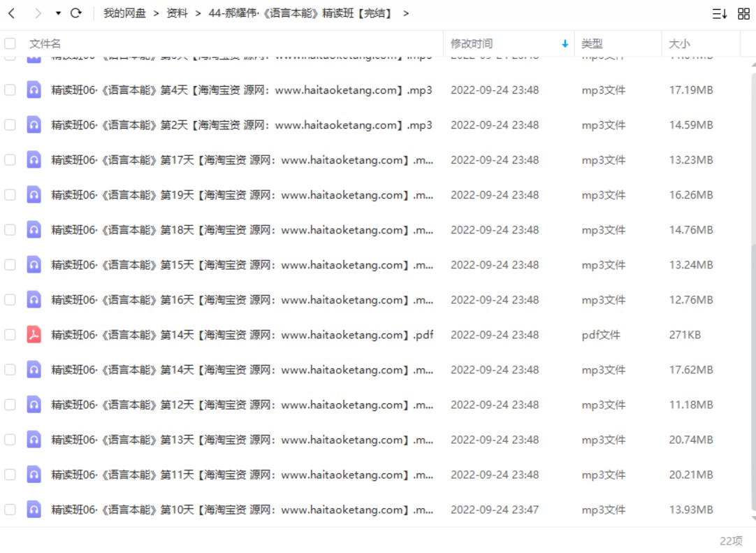Sort by the 大小 column header
756x553 pixels.
679,44
